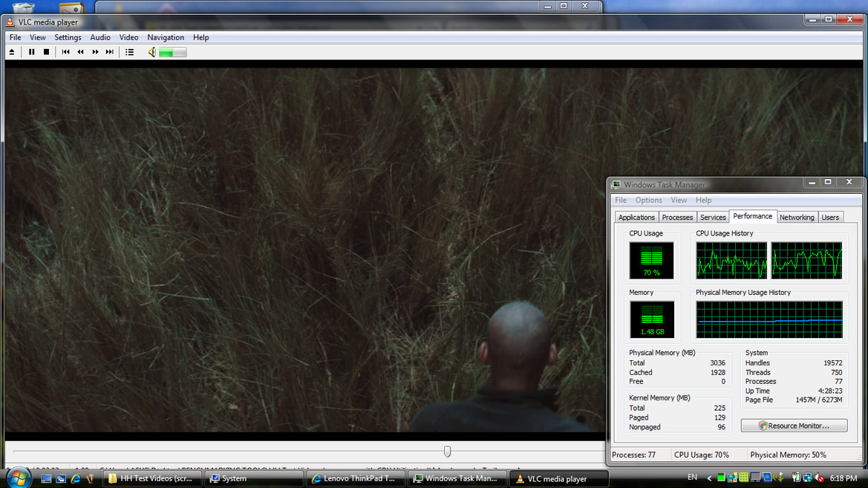Viewport: 868px width, 488px height.
Task: Click status bar Physical Memory: 50%
Action: pos(788,455)
